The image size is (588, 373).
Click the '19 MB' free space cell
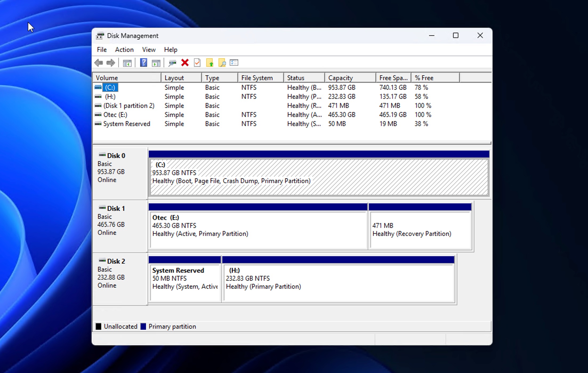coord(388,124)
